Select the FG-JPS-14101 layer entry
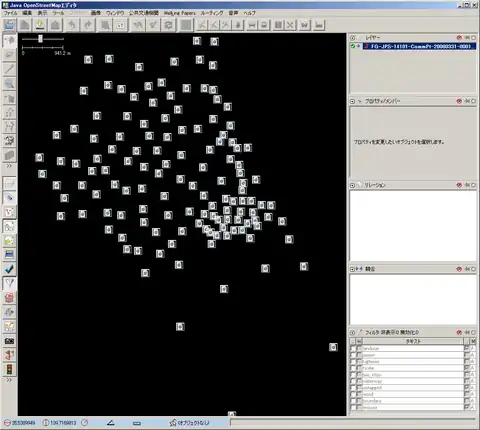The height and width of the screenshot is (430, 480). (x=419, y=46)
